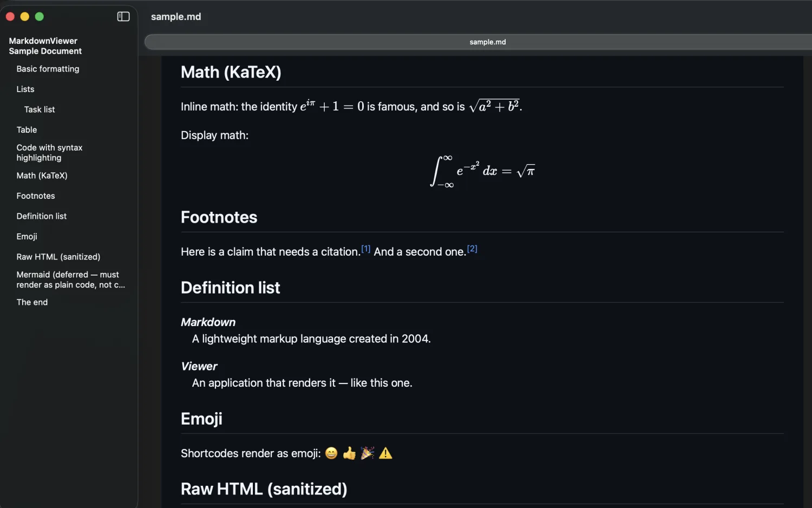This screenshot has width=812, height=508.
Task: Open MarkdownViewer Sample Document outline entry
Action: (x=45, y=46)
